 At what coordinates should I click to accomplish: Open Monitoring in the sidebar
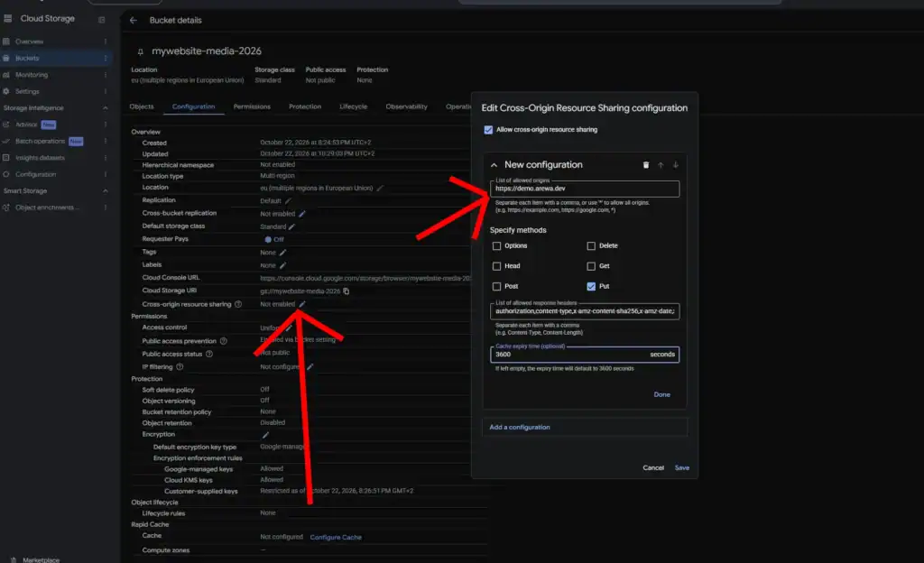32,75
